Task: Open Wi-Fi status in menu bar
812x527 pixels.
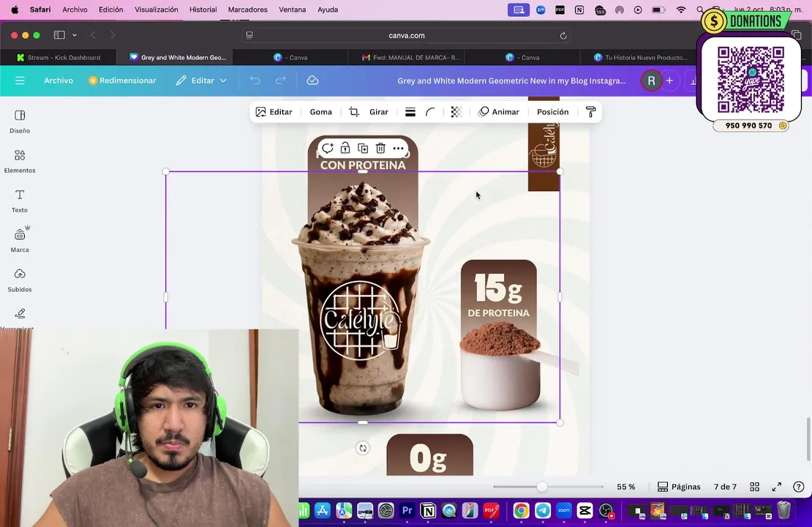Action: (681, 10)
